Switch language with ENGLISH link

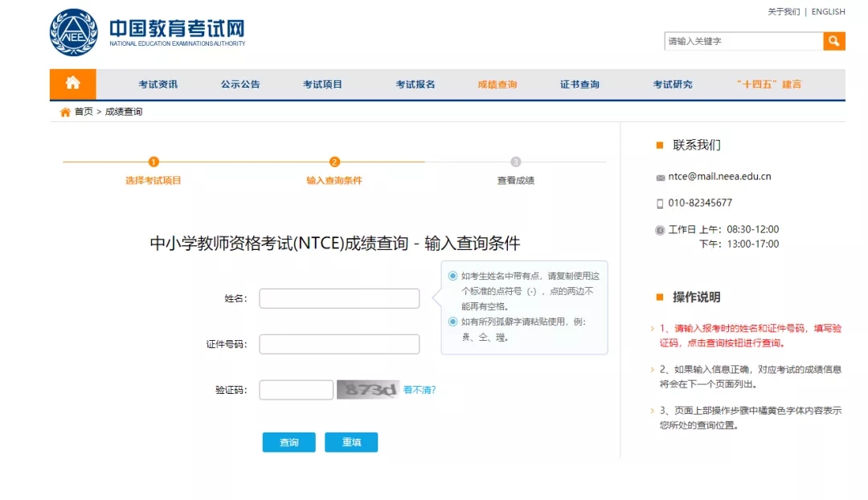click(x=828, y=11)
